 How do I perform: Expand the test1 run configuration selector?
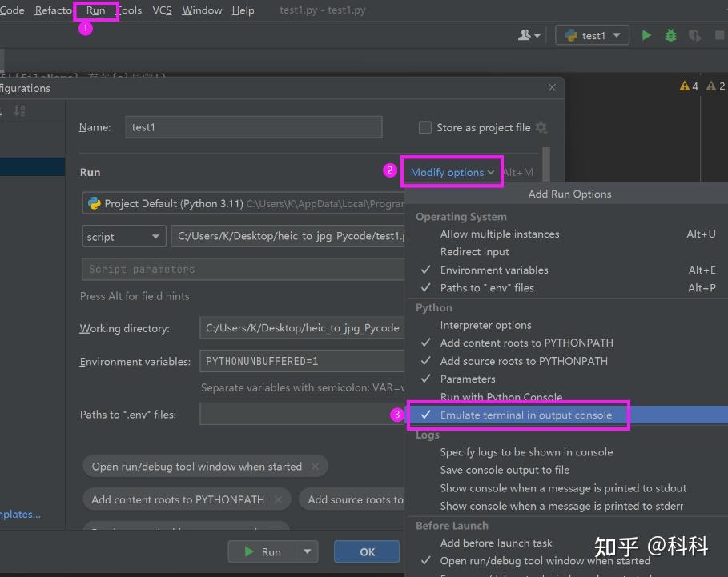[x=591, y=34]
